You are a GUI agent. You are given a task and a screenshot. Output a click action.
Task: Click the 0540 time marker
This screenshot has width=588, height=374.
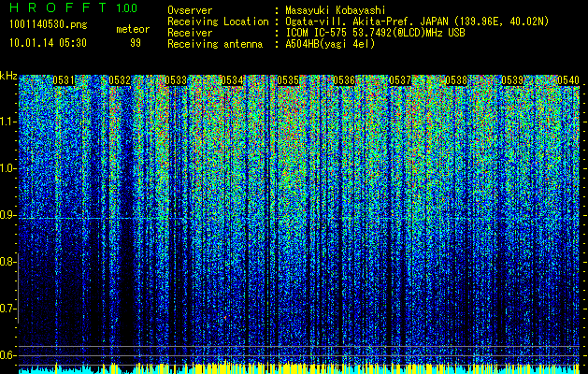click(568, 80)
